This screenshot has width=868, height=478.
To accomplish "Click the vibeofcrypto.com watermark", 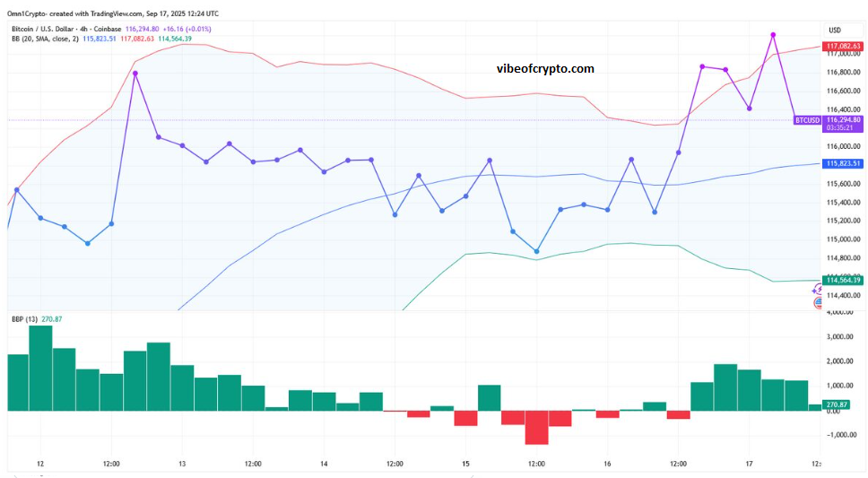I will 545,68.
